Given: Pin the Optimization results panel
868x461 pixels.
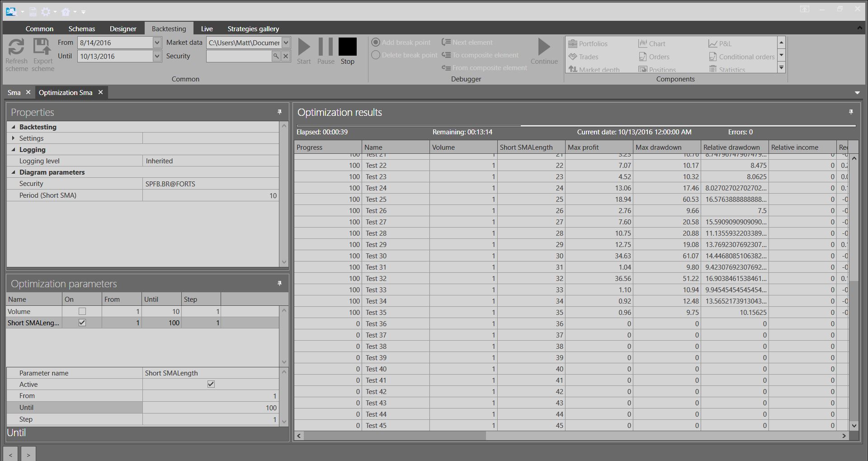Looking at the screenshot, I should (851, 112).
